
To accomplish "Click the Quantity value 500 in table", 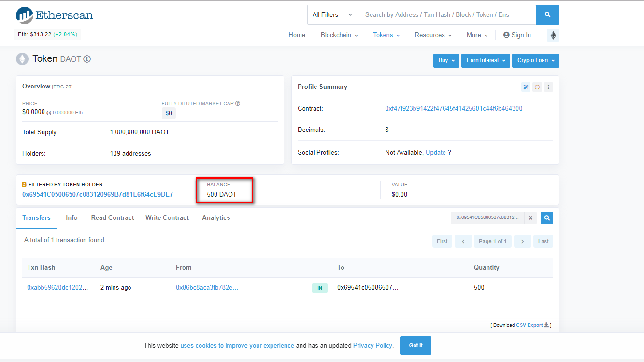I will [x=479, y=288].
